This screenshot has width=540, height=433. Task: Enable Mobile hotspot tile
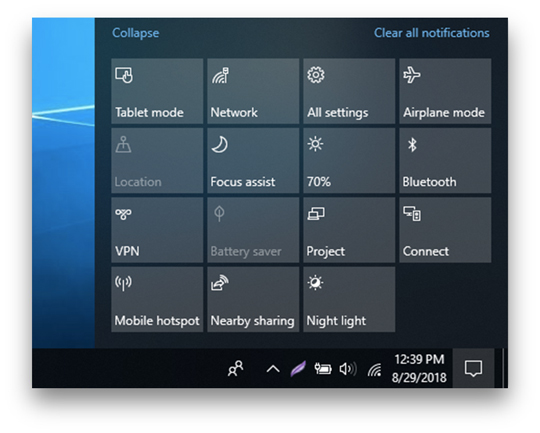(x=157, y=299)
